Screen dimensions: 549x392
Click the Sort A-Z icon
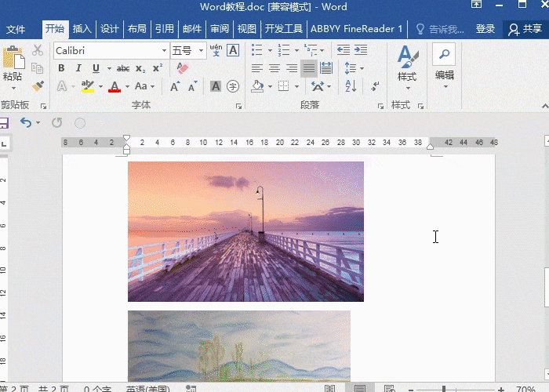[351, 86]
